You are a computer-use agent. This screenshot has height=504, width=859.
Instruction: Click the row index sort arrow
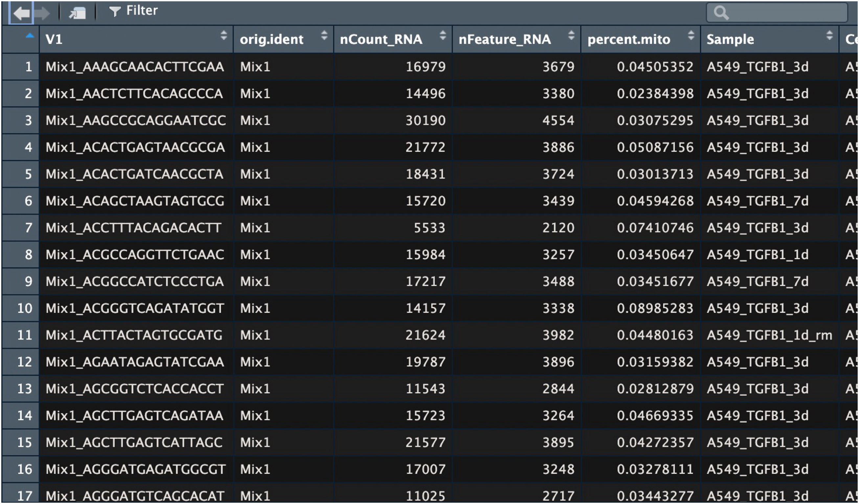point(30,35)
